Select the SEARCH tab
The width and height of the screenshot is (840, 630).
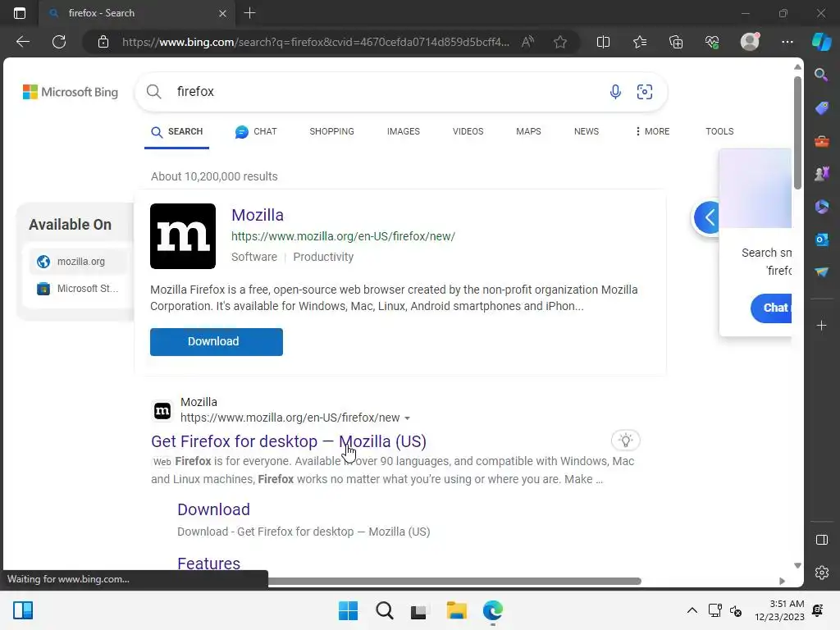click(x=177, y=132)
